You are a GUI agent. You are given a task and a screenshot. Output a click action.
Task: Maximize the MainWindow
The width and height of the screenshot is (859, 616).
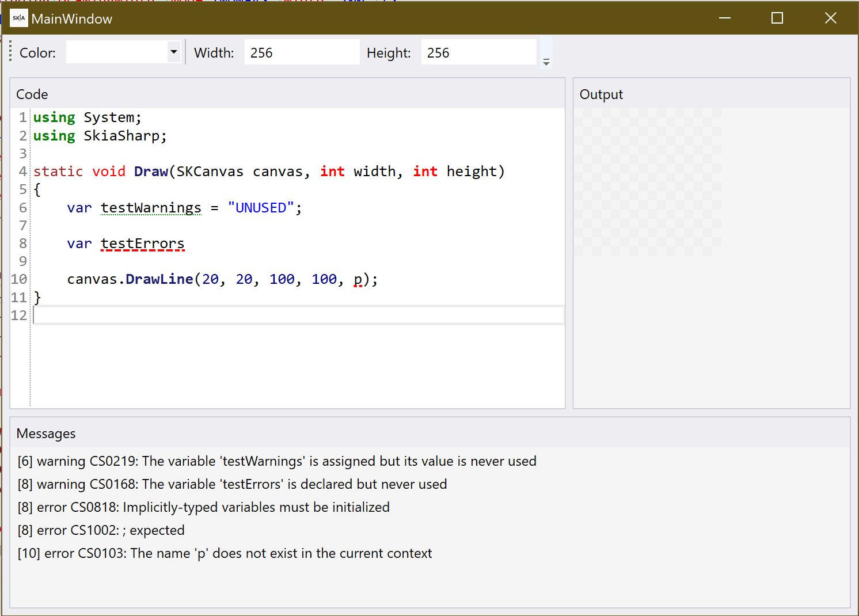[x=777, y=18]
